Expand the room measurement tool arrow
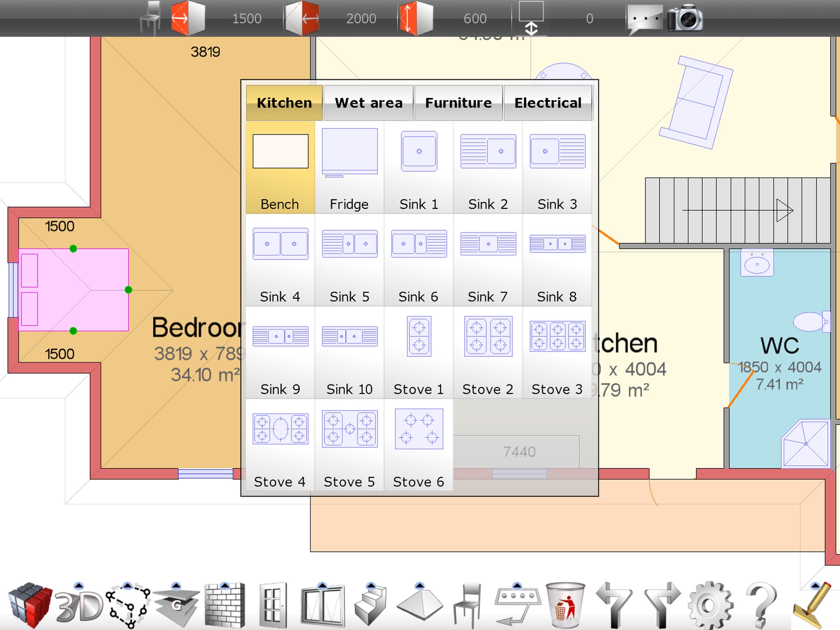This screenshot has height=630, width=840. (x=128, y=585)
